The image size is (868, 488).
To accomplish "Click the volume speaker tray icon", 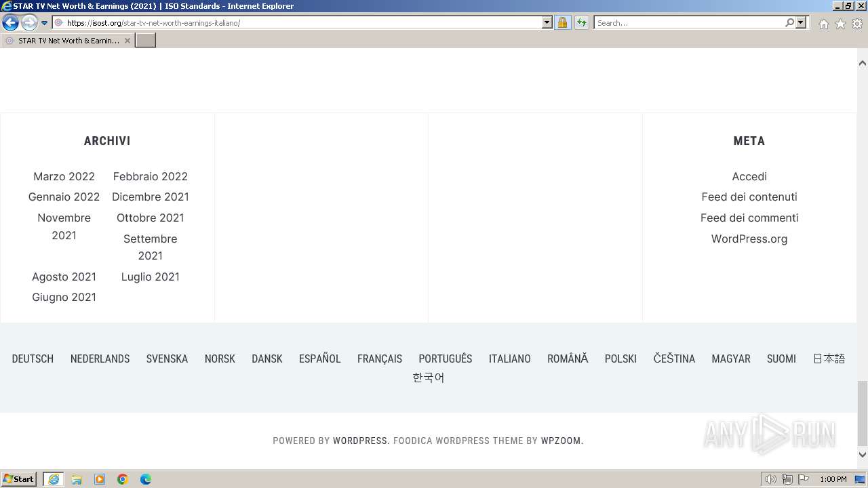I will (x=771, y=479).
